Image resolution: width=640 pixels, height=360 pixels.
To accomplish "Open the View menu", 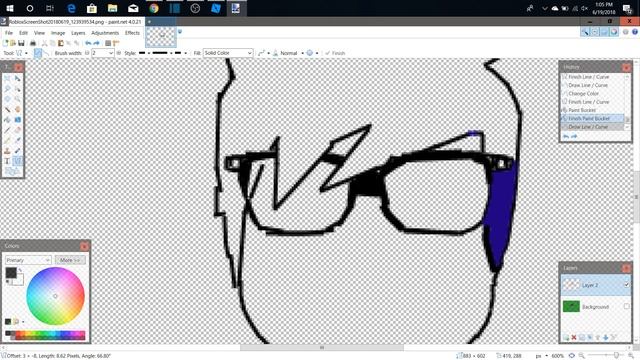I will (x=39, y=33).
